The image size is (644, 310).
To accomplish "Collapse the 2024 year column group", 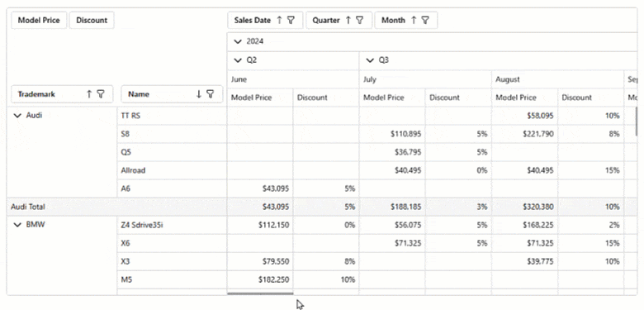I will [238, 41].
